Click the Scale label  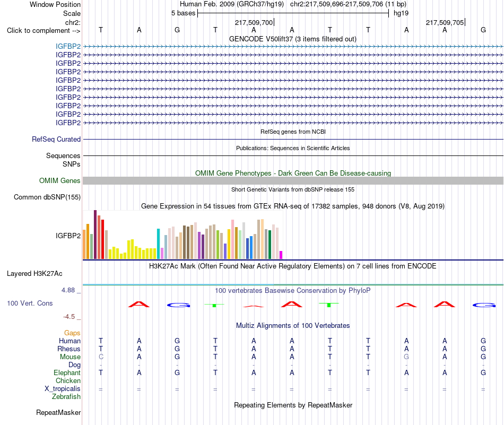point(72,13)
